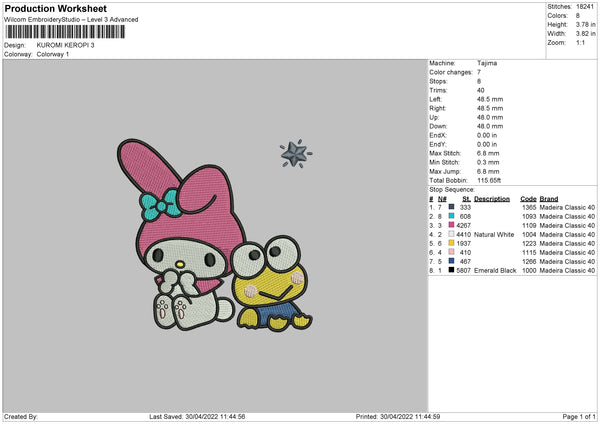The image size is (600, 424).
Task: Click the gray star motif in the preview
Action: coord(295,154)
